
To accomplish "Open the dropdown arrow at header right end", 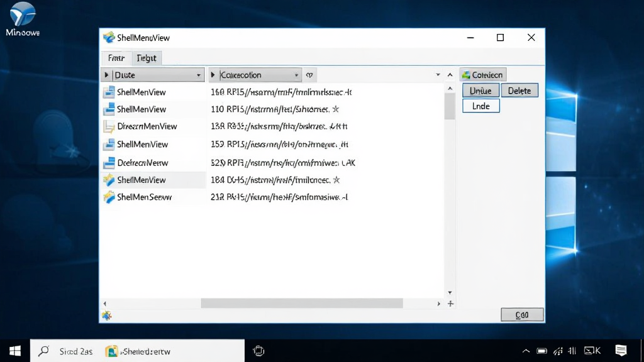I will coord(438,75).
